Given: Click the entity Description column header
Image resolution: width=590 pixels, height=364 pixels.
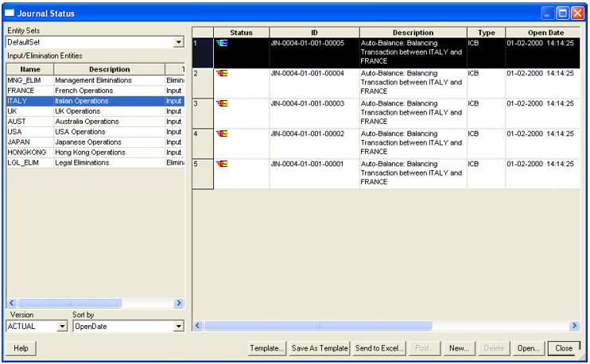Looking at the screenshot, I should tap(110, 69).
